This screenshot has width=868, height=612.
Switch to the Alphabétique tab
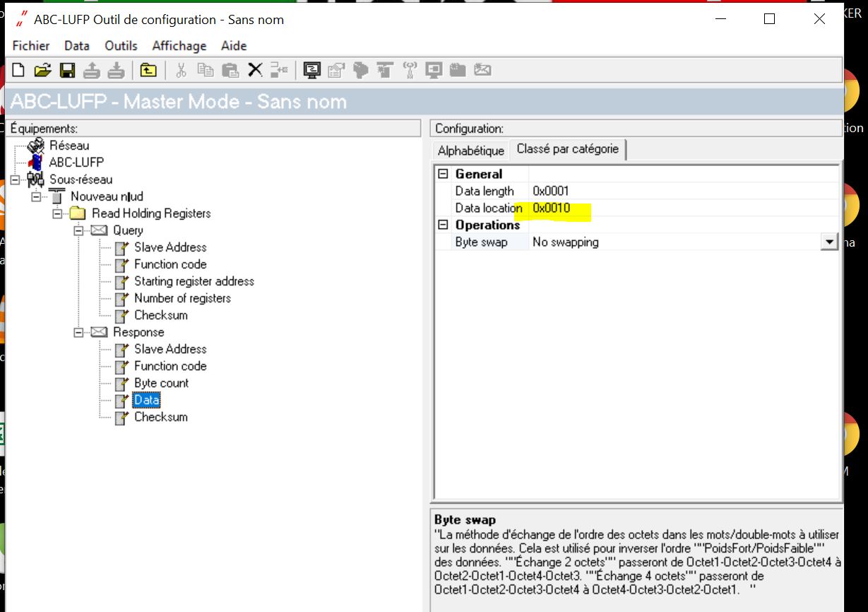tap(470, 151)
